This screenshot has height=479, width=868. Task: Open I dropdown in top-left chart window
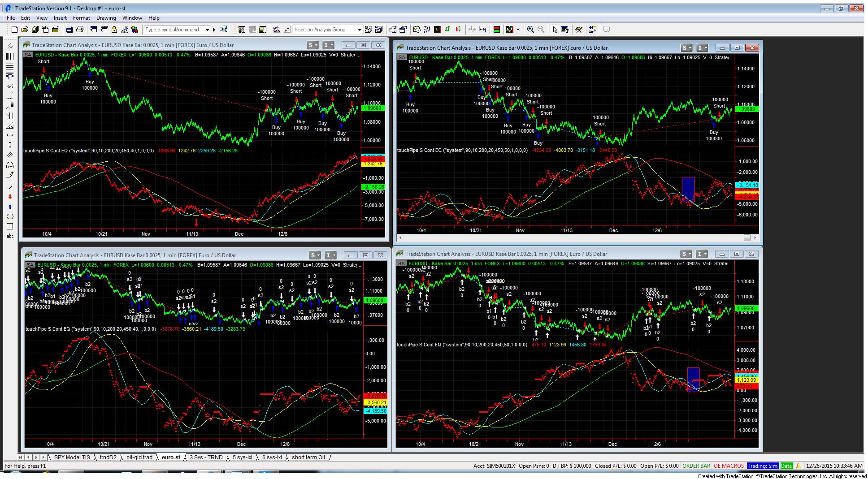click(x=329, y=45)
